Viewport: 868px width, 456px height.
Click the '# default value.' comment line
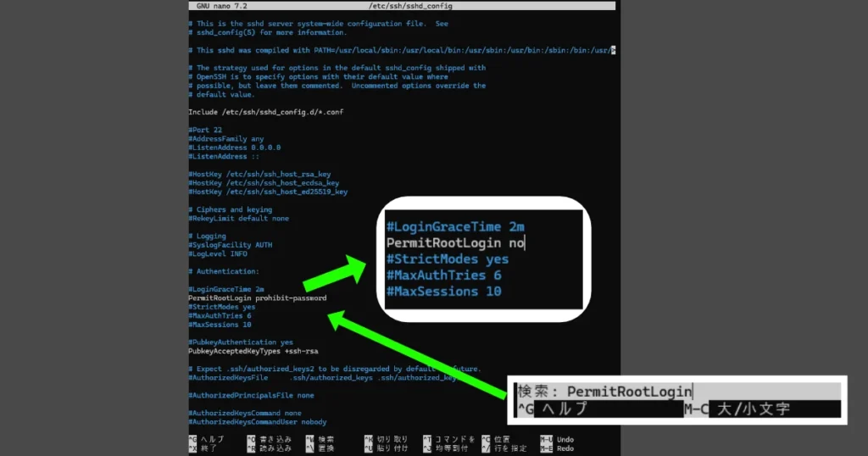[x=222, y=95]
